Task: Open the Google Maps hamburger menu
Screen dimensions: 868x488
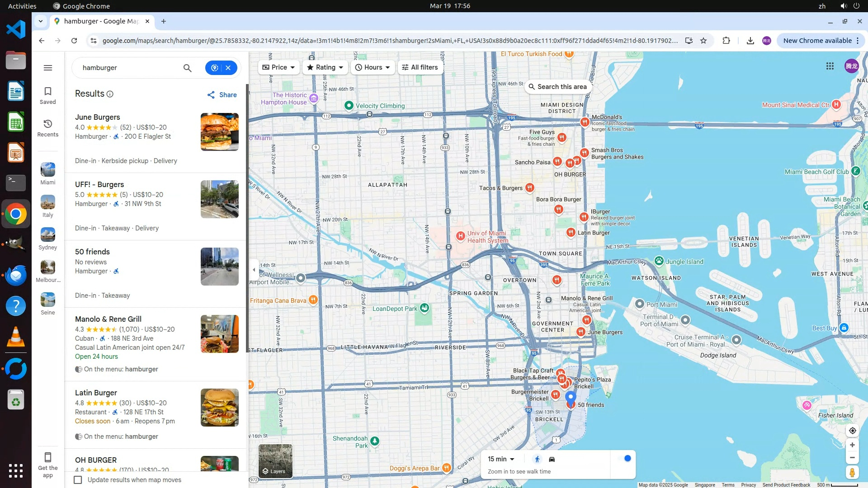Action: (48, 68)
